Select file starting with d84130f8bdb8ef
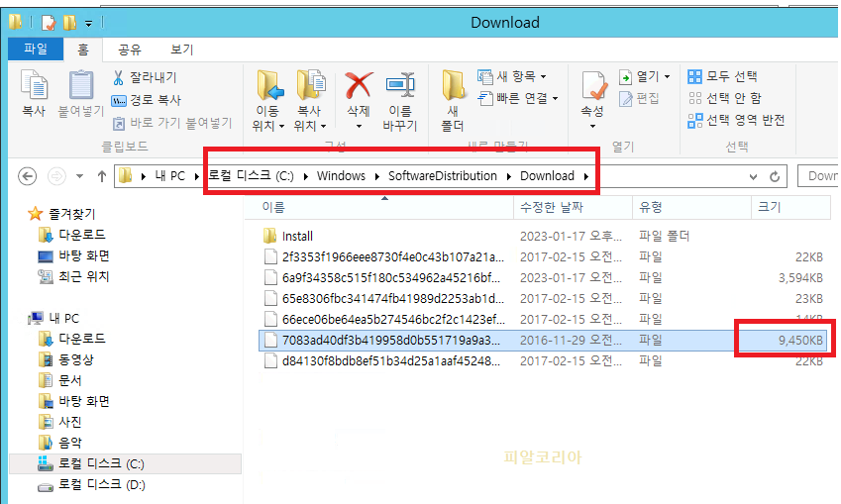Viewport: 841px width, 504px height. (x=544, y=360)
